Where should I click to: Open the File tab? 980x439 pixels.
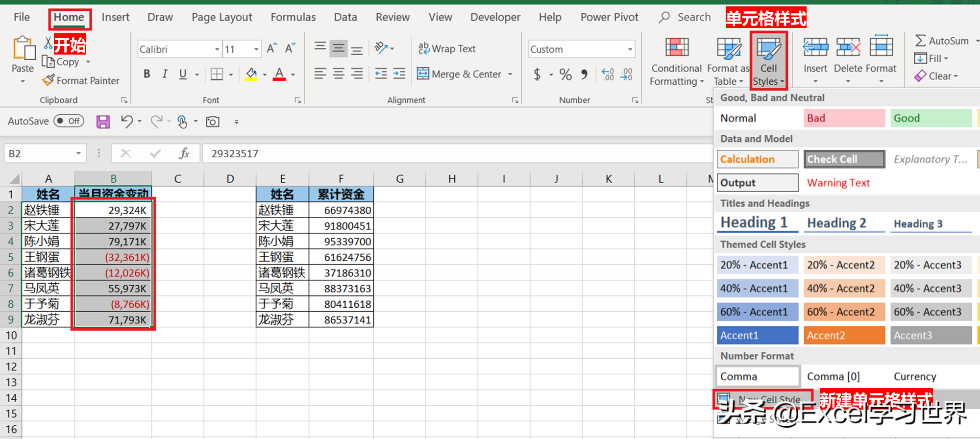pos(22,17)
